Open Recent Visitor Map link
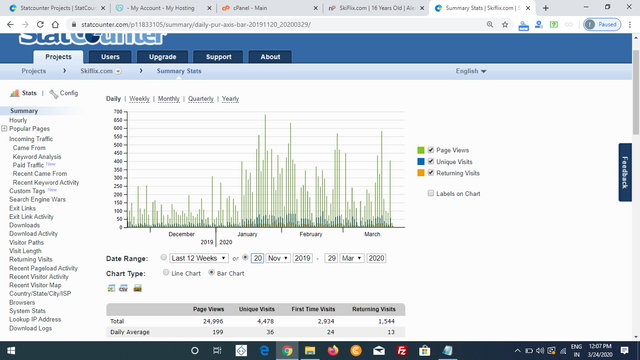Screen dimensions: 640x360 (x=35, y=285)
